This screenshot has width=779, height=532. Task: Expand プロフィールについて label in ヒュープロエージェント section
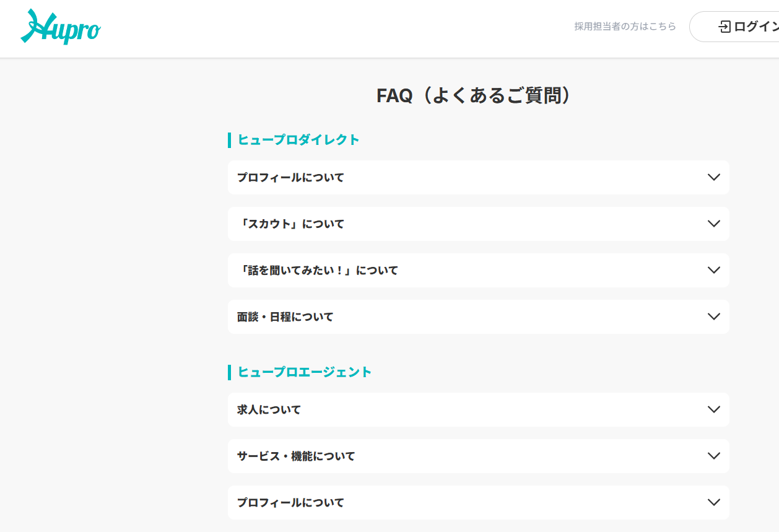pos(290,503)
